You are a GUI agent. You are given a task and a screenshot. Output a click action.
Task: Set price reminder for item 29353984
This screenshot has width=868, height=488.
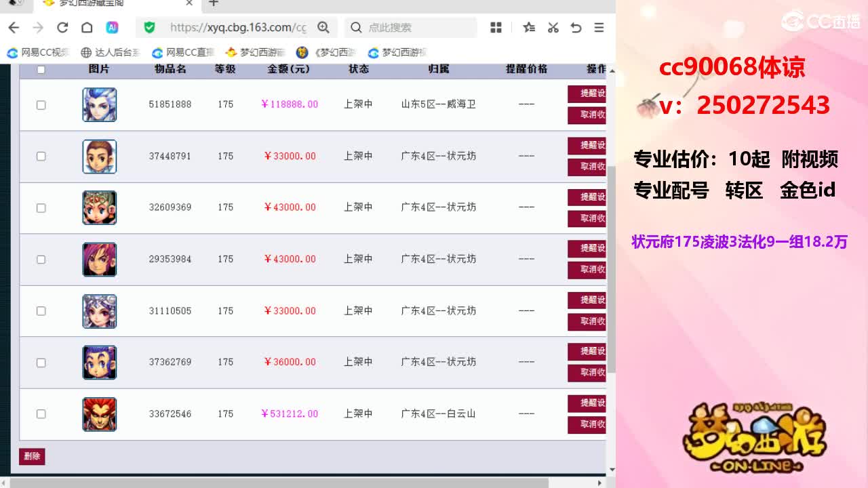pyautogui.click(x=587, y=248)
